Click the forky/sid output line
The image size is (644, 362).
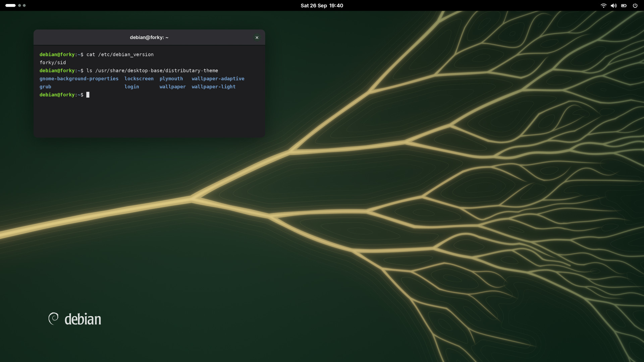coord(53,63)
